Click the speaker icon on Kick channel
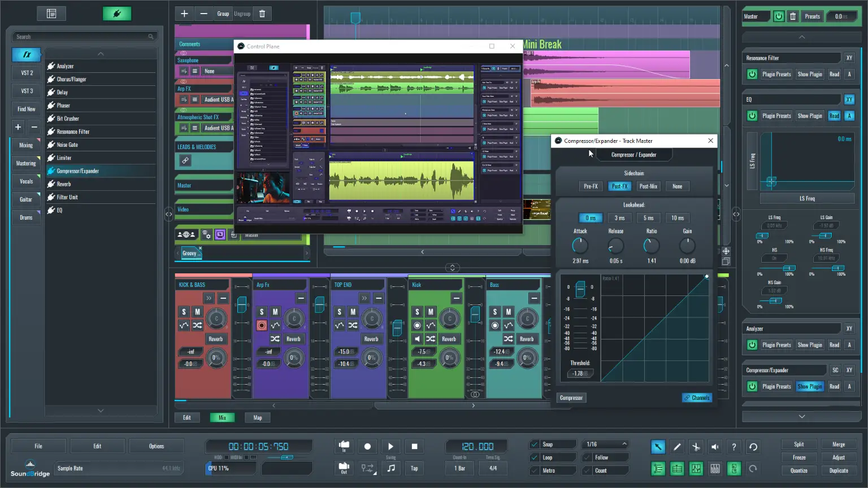The width and height of the screenshot is (868, 488). (417, 339)
